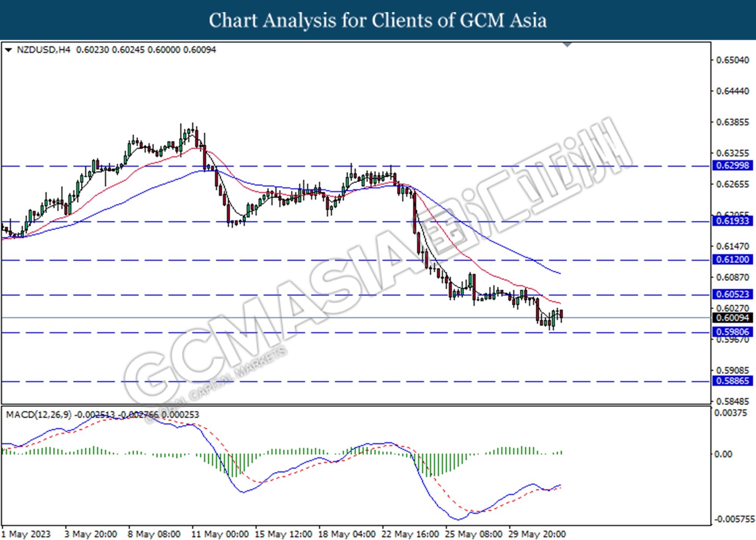Click the 0.64440 price axis value
756x540 pixels.
733,91
